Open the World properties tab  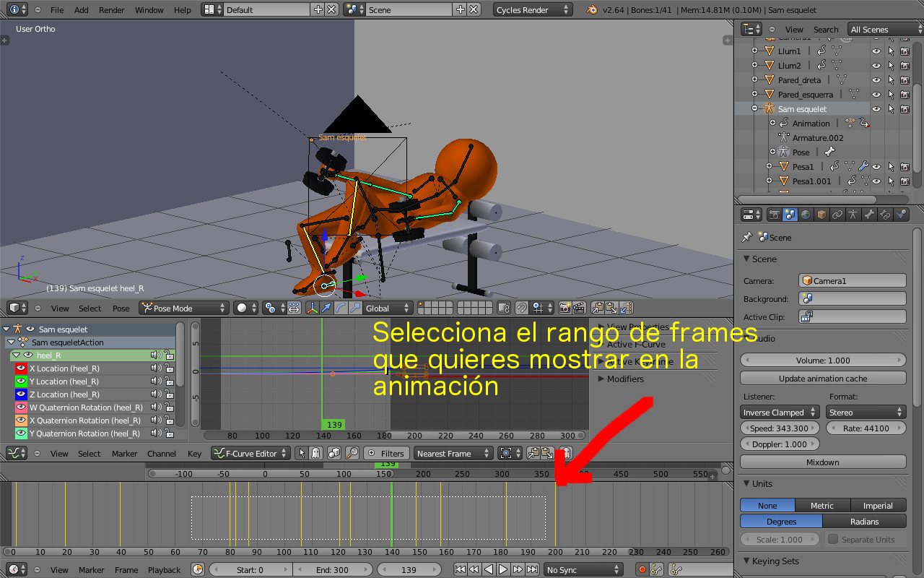(806, 215)
